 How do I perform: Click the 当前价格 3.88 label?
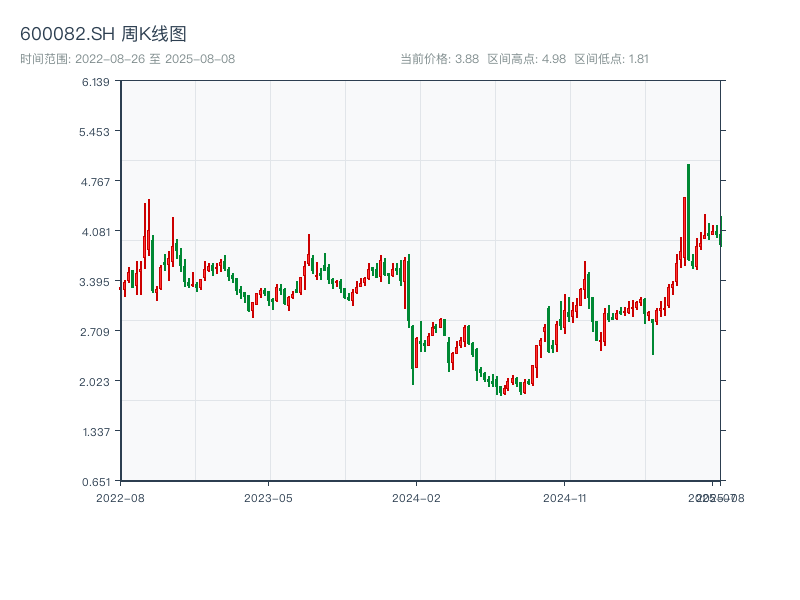[x=439, y=59]
